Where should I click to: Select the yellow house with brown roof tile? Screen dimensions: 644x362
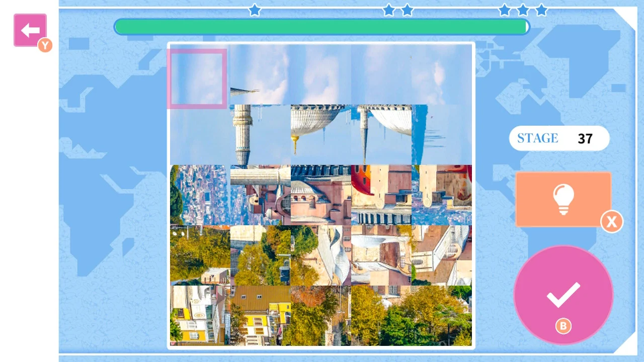click(x=260, y=316)
